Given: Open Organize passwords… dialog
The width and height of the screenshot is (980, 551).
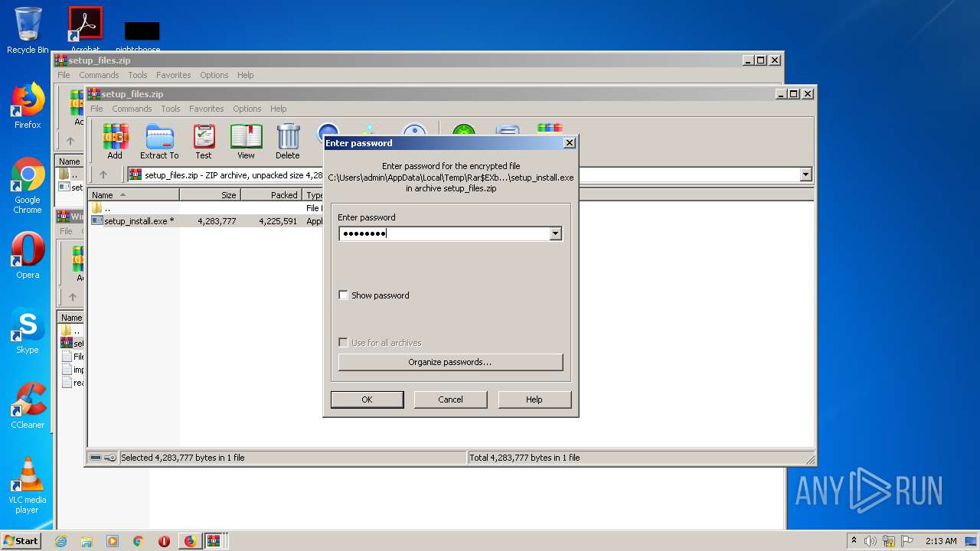Looking at the screenshot, I should click(x=450, y=362).
